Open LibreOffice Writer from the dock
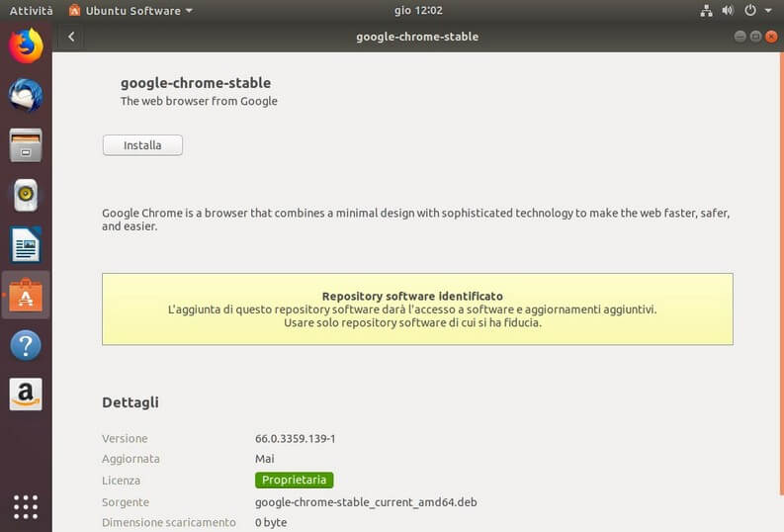Image resolution: width=784 pixels, height=532 pixels. (x=26, y=245)
